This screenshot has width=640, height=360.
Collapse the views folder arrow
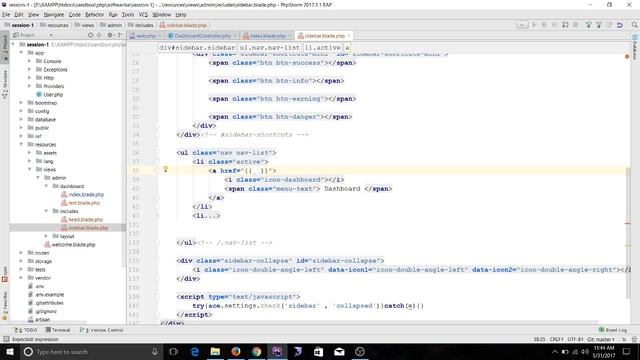pyautogui.click(x=30, y=169)
